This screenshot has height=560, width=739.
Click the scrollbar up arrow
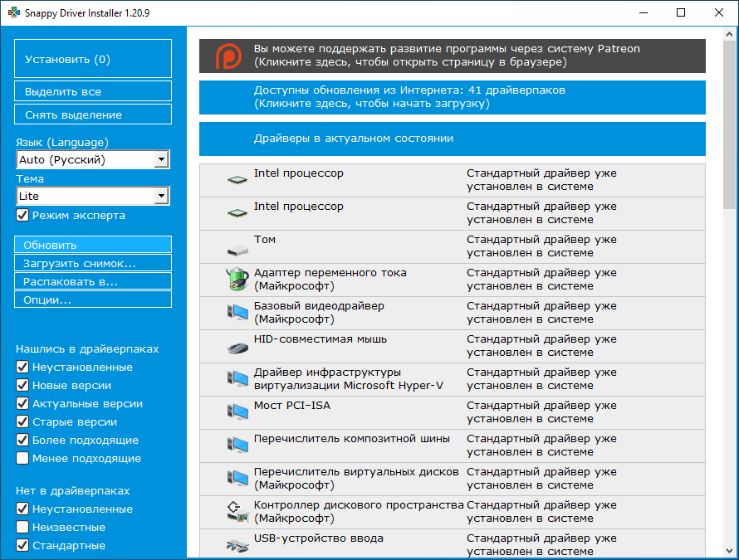point(729,34)
